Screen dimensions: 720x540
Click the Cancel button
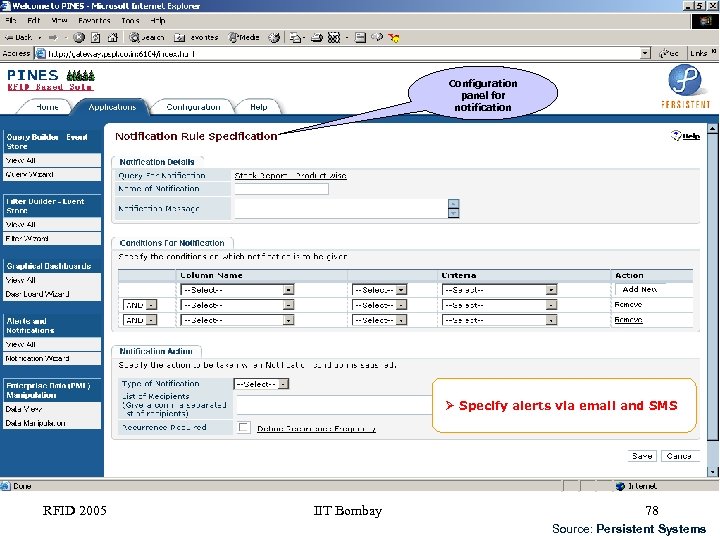(x=680, y=456)
